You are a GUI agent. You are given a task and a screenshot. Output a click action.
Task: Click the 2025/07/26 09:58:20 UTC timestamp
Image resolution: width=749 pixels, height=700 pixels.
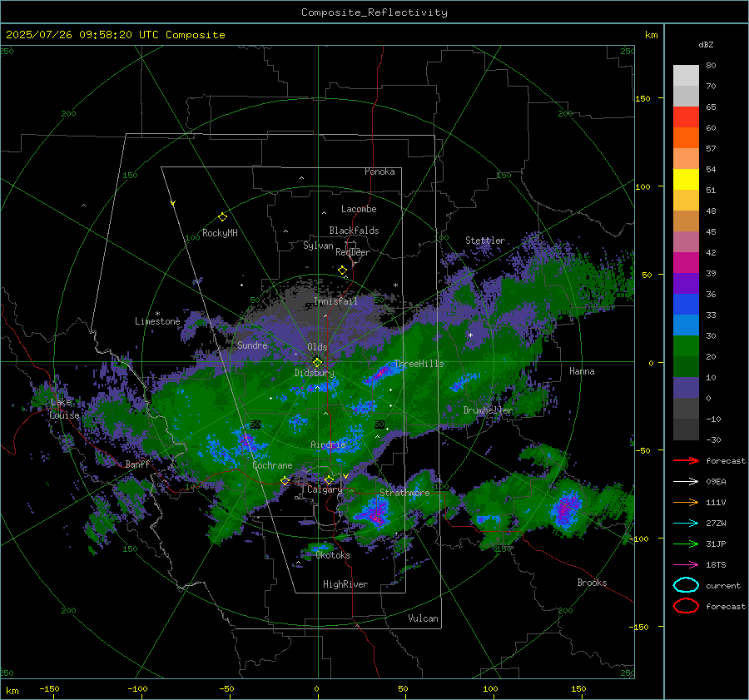click(115, 35)
